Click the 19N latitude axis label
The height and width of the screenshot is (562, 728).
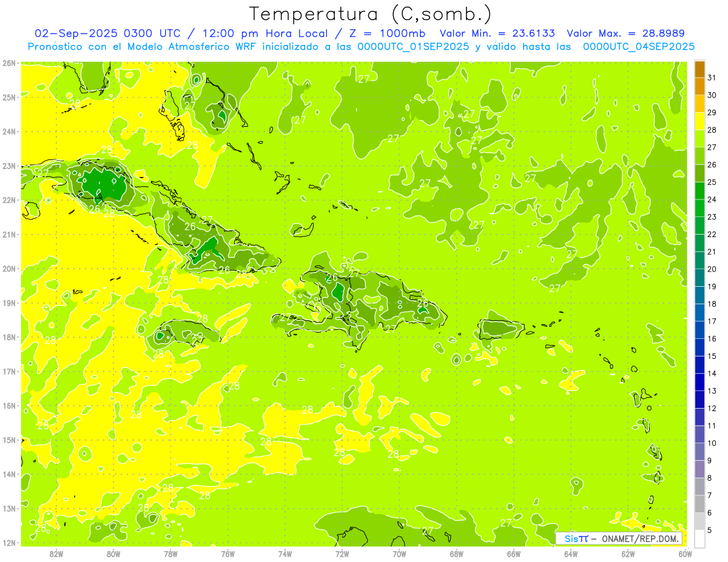coord(8,303)
